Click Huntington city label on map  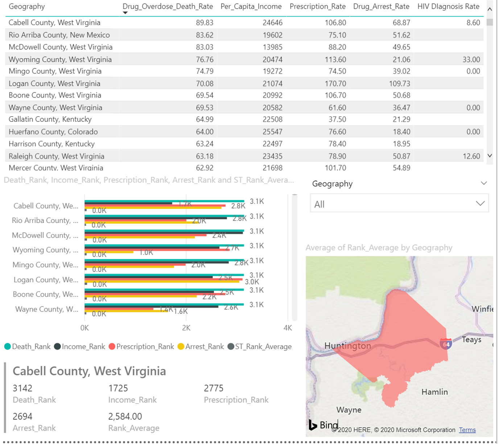pyautogui.click(x=347, y=346)
